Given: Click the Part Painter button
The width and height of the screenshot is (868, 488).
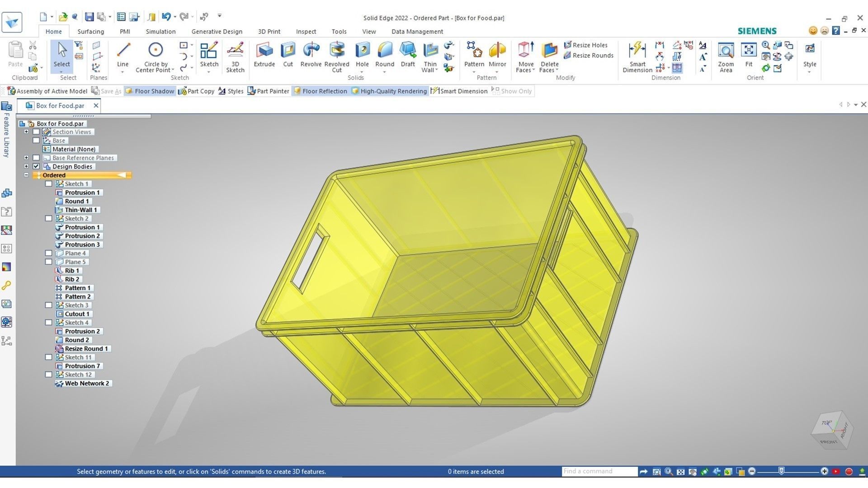Looking at the screenshot, I should (268, 91).
